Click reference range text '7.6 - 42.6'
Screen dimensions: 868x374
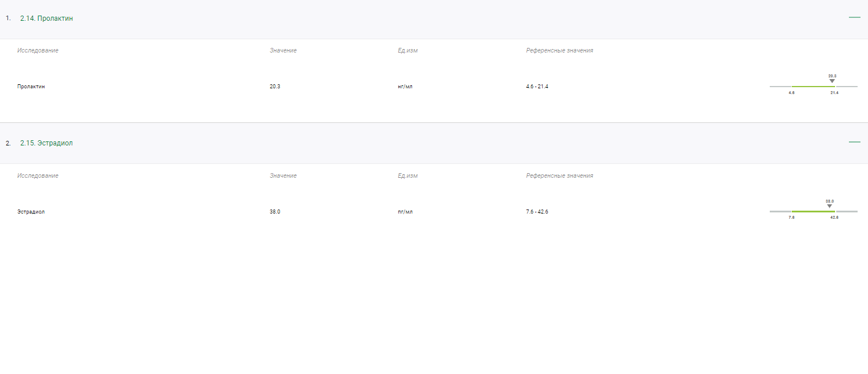[537, 212]
